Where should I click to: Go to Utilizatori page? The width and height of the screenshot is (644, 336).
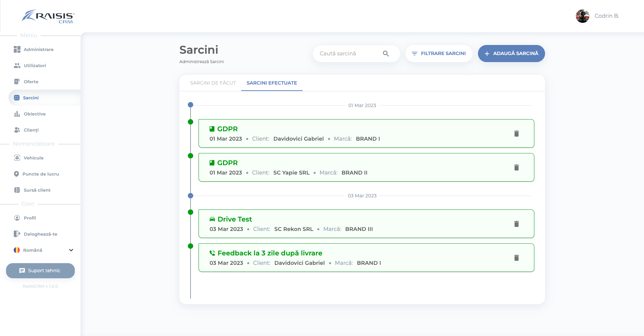pyautogui.click(x=35, y=65)
